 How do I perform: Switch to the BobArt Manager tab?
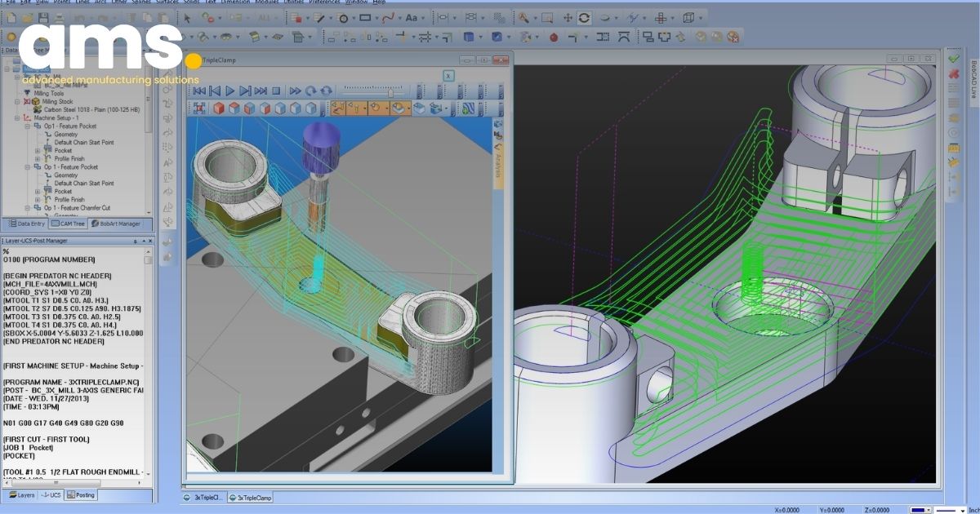click(118, 224)
